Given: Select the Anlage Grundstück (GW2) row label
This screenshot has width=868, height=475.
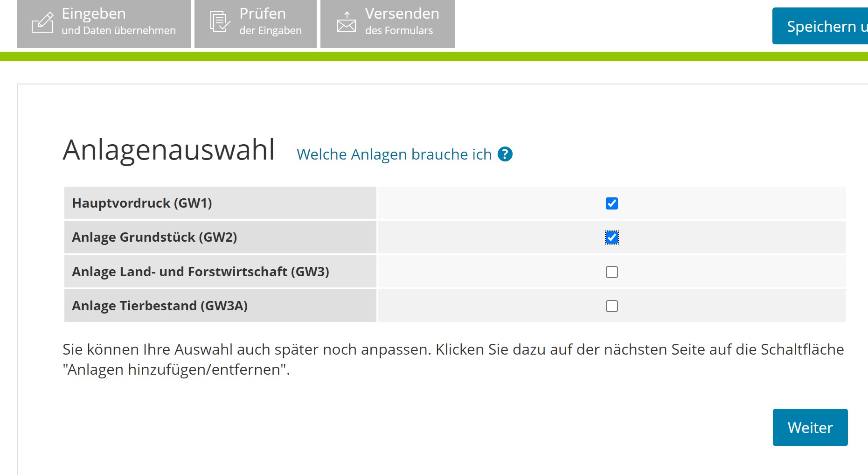Looking at the screenshot, I should click(x=154, y=237).
